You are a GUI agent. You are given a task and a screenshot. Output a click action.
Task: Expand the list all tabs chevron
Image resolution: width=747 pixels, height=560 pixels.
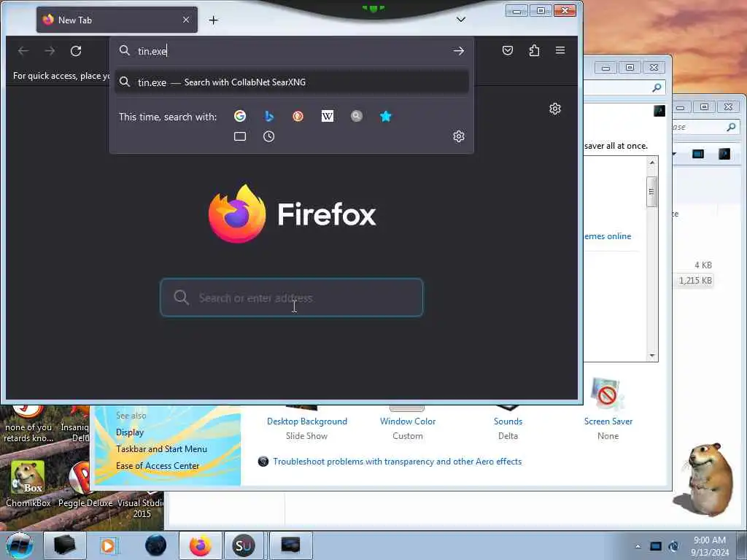[461, 20]
